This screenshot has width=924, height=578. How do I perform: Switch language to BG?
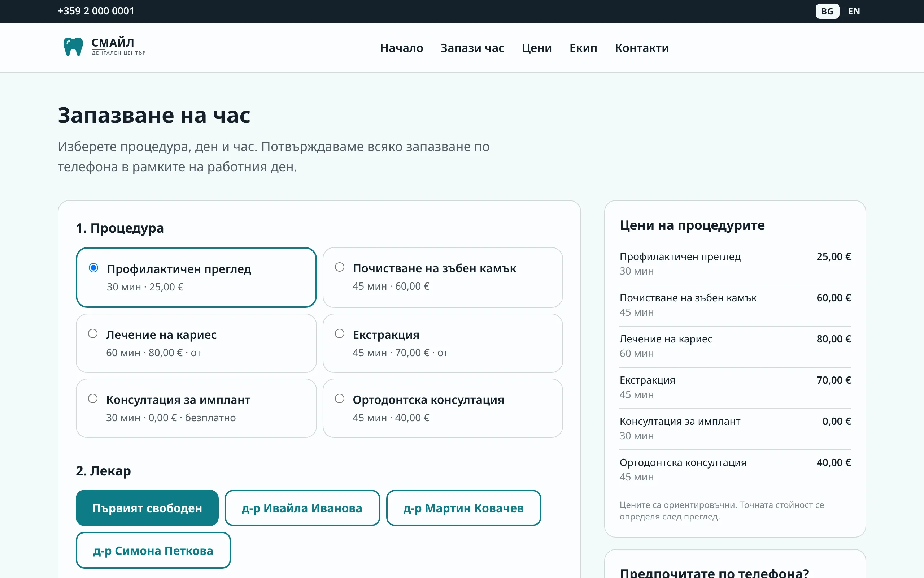(x=827, y=11)
